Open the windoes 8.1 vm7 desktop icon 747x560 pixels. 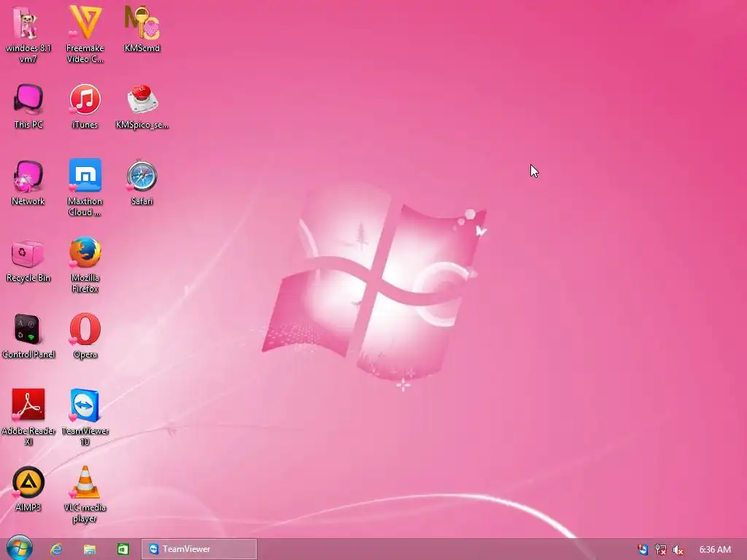click(28, 34)
